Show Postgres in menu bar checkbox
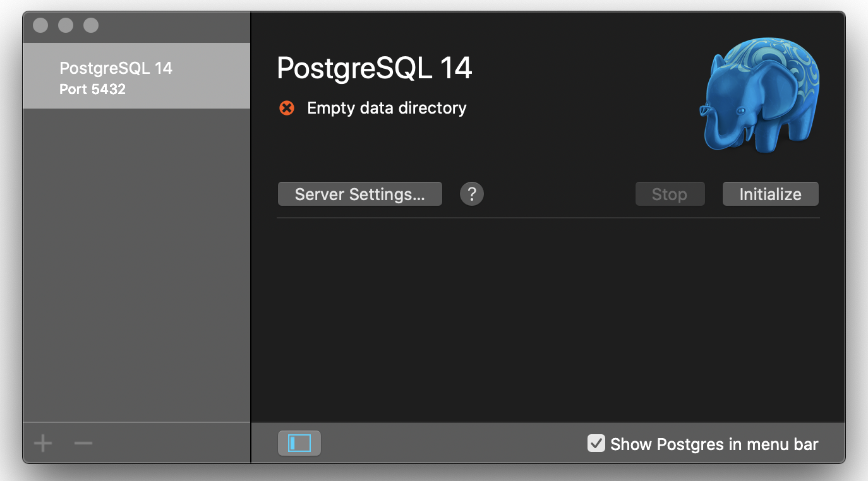 596,444
